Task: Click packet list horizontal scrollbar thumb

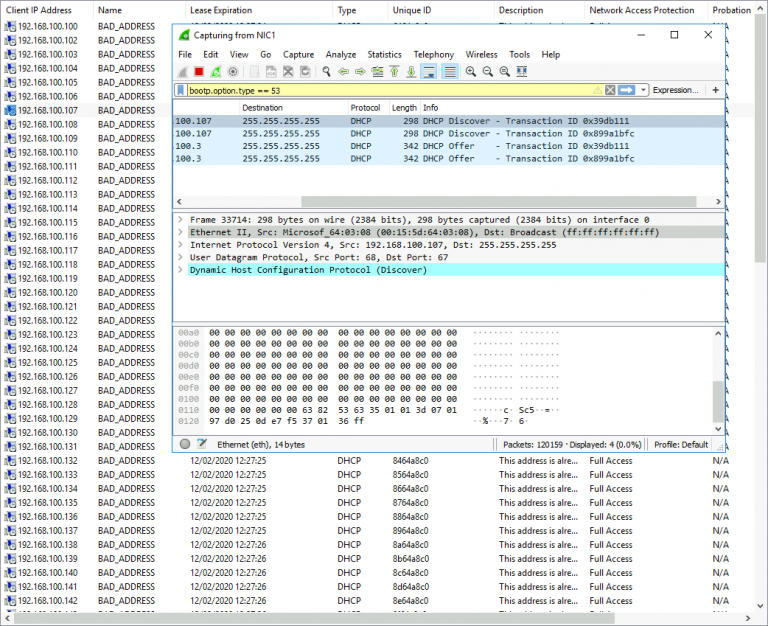Action: [x=499, y=201]
